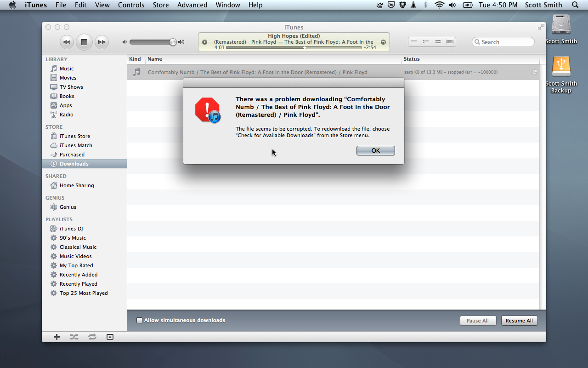Click the Resume All button

[x=519, y=321]
